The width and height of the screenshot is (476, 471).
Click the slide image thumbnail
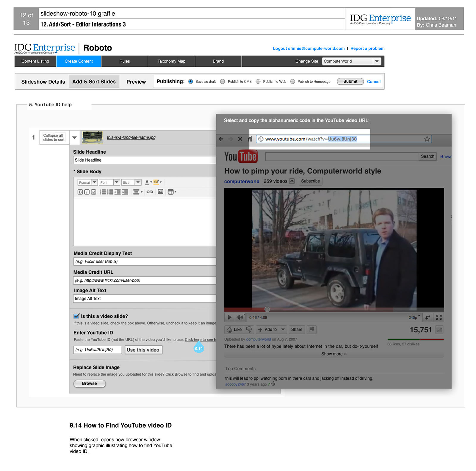click(93, 138)
